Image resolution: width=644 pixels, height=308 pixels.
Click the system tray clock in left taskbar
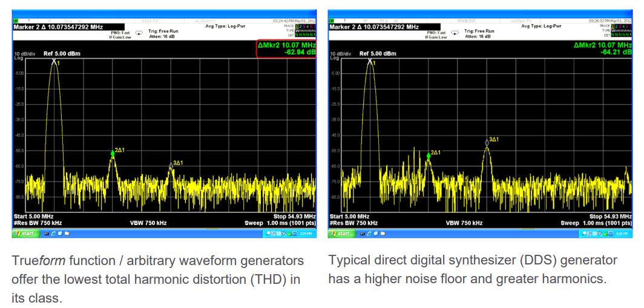[x=308, y=233]
